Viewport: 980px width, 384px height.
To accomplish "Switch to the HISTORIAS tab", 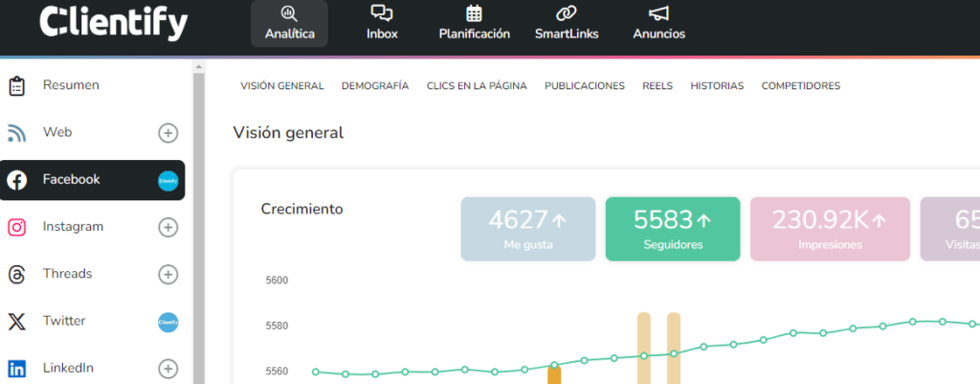I will click(717, 86).
